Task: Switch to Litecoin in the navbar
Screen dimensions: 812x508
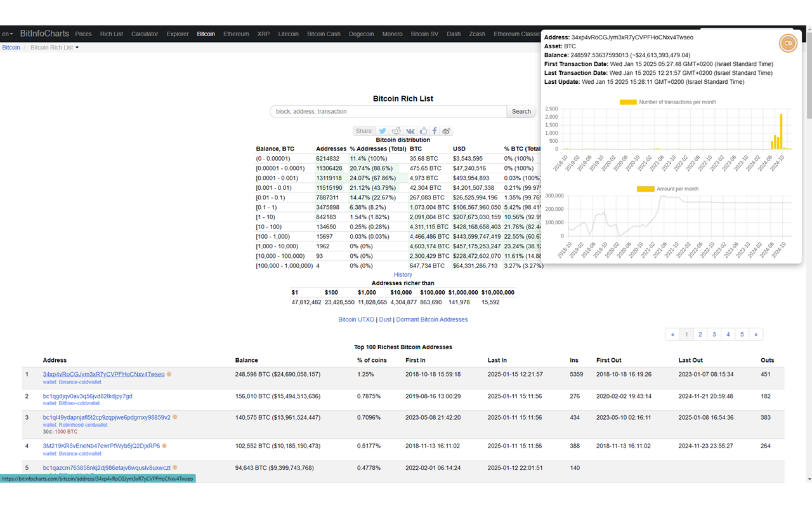Action: pyautogui.click(x=289, y=34)
